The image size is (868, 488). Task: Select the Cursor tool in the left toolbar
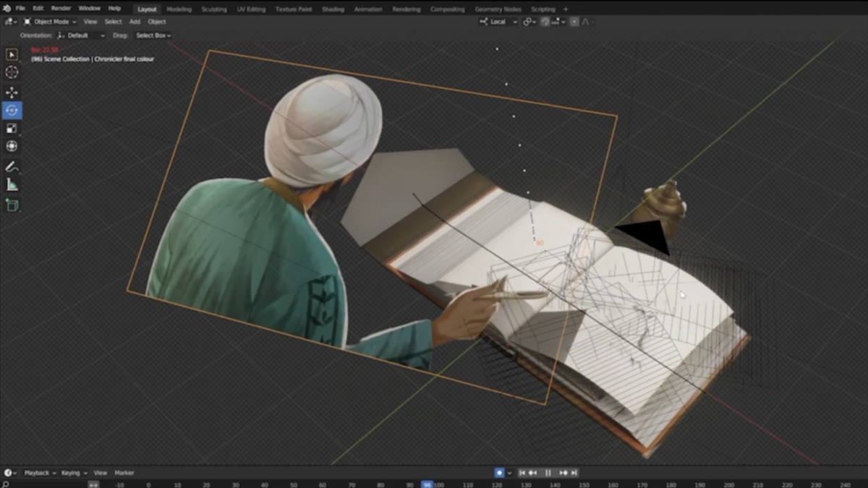(x=12, y=72)
